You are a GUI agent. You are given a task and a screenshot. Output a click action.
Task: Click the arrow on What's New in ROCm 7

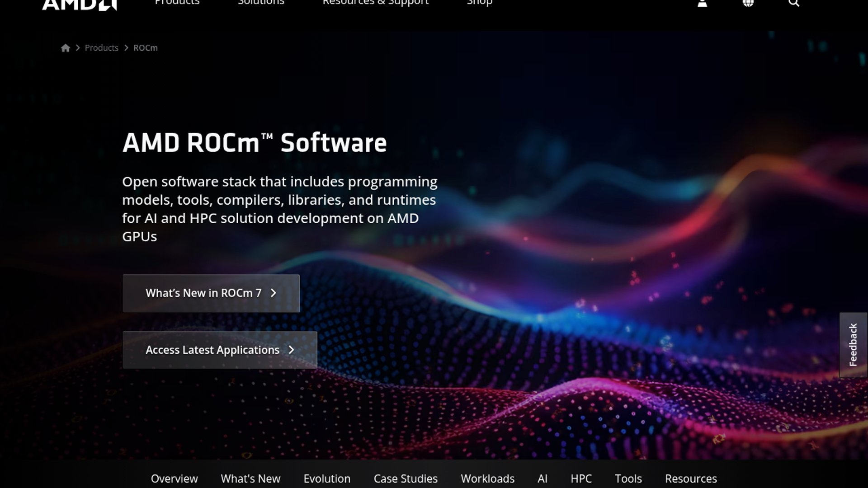click(x=273, y=293)
